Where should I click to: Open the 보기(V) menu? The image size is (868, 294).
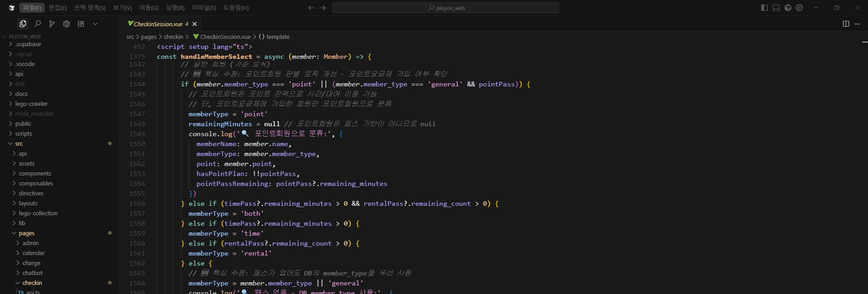tap(122, 8)
